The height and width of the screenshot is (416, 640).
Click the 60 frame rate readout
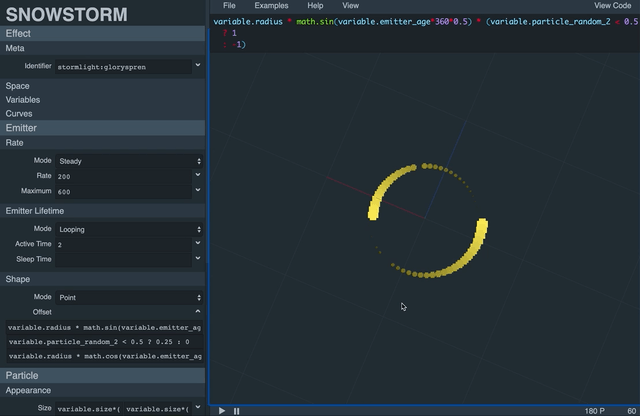point(631,411)
